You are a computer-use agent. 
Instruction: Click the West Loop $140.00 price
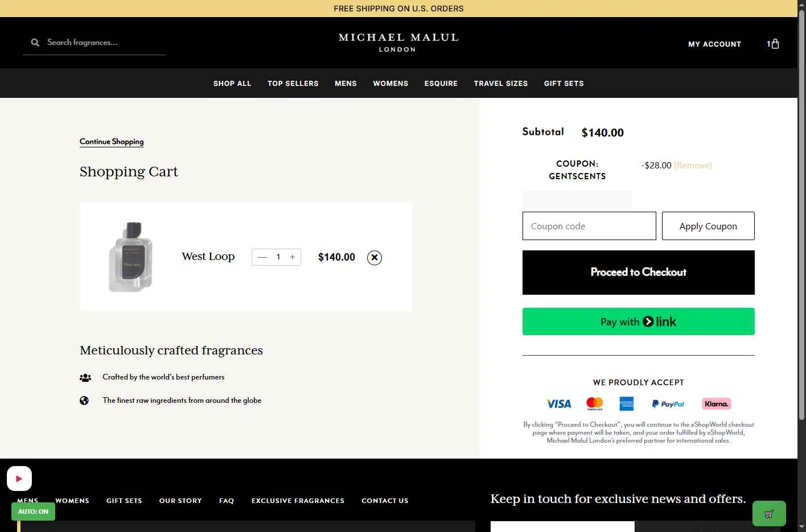(336, 257)
